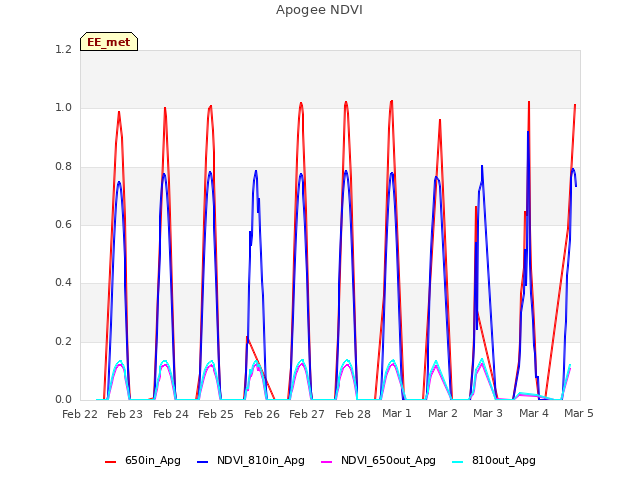Click the Feb 25 x-axis label
The height and width of the screenshot is (480, 640).
(x=216, y=414)
